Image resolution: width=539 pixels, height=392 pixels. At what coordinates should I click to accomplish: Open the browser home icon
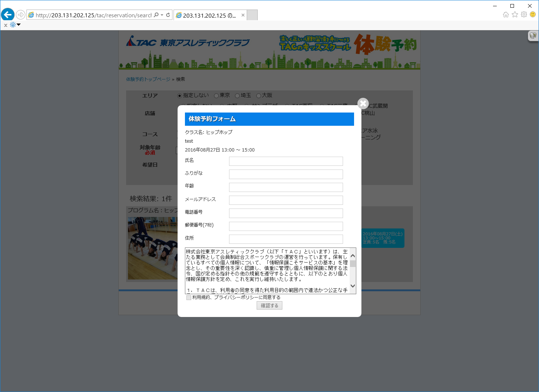506,14
